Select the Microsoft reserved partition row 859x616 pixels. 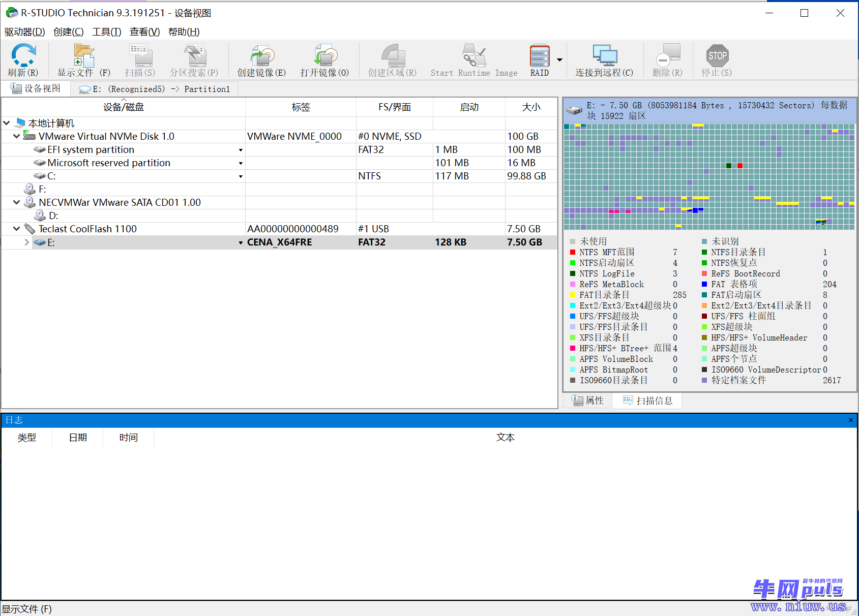click(279, 163)
